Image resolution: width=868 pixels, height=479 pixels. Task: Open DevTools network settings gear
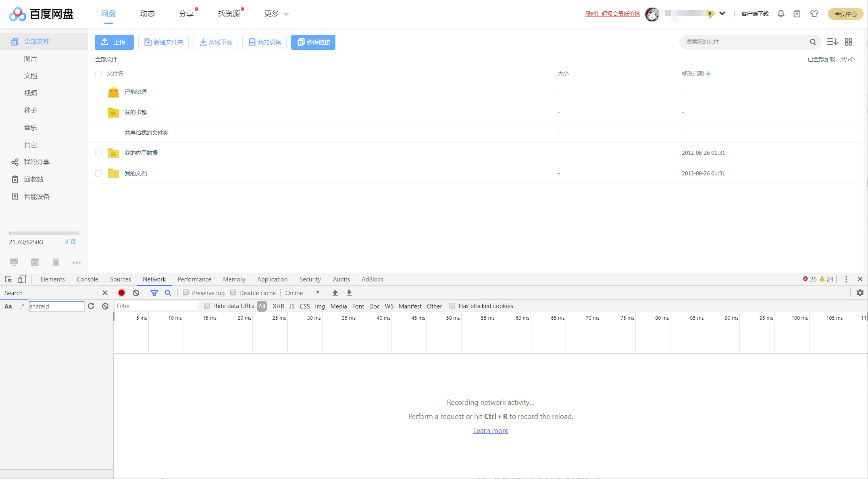[860, 293]
